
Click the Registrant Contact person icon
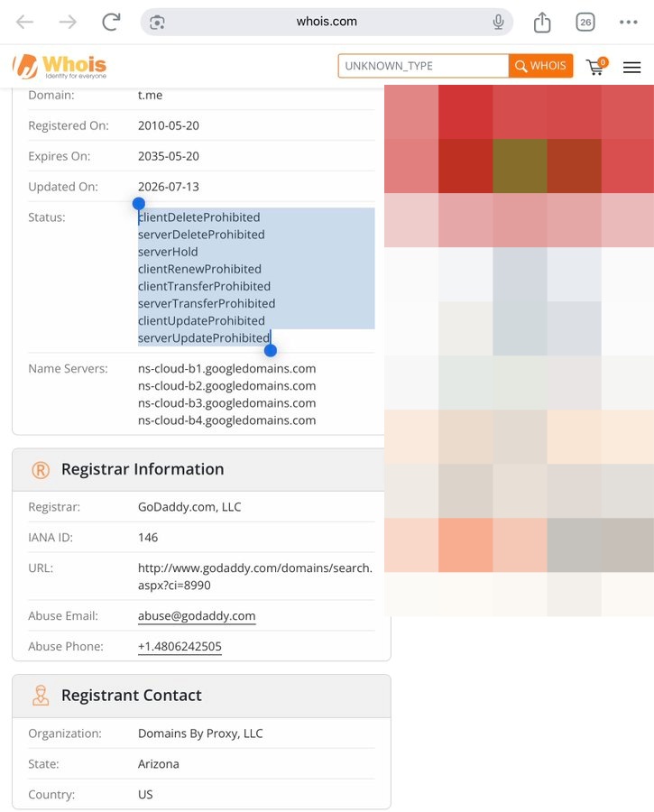point(41,696)
